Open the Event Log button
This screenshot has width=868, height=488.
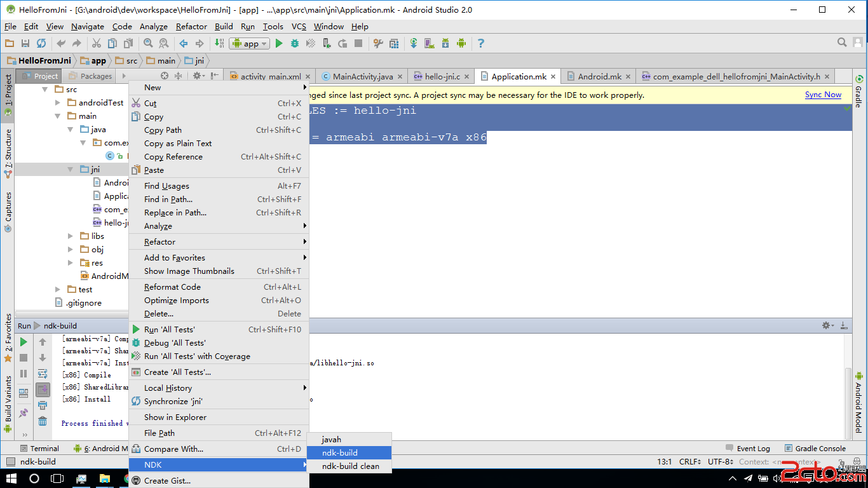[x=747, y=448]
